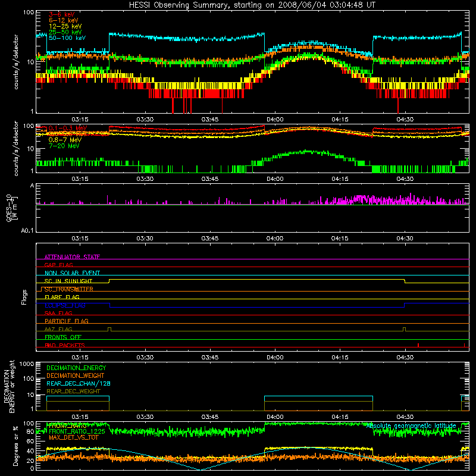This screenshot has height=476, width=476.
Task: Click the AAZ_FLAG label
Action: [x=58, y=329]
